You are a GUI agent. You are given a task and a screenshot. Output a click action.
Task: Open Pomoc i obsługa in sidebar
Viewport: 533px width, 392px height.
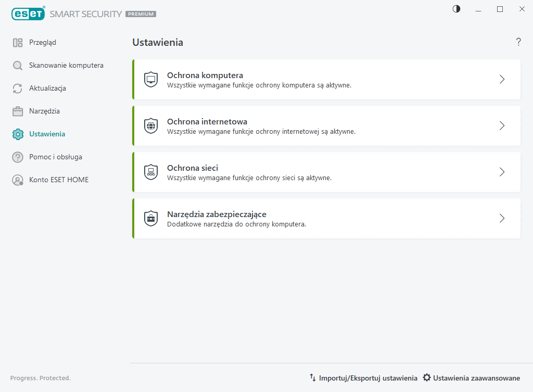55,157
